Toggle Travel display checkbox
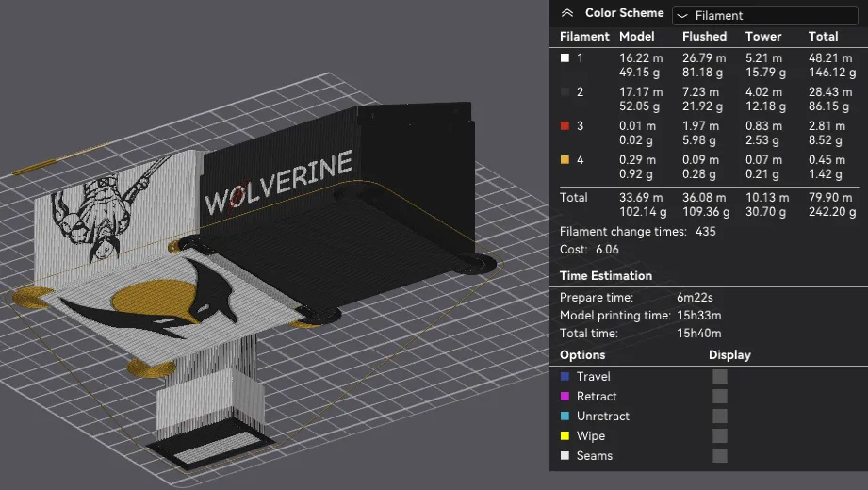Screen dimensions: 868x490 point(720,377)
